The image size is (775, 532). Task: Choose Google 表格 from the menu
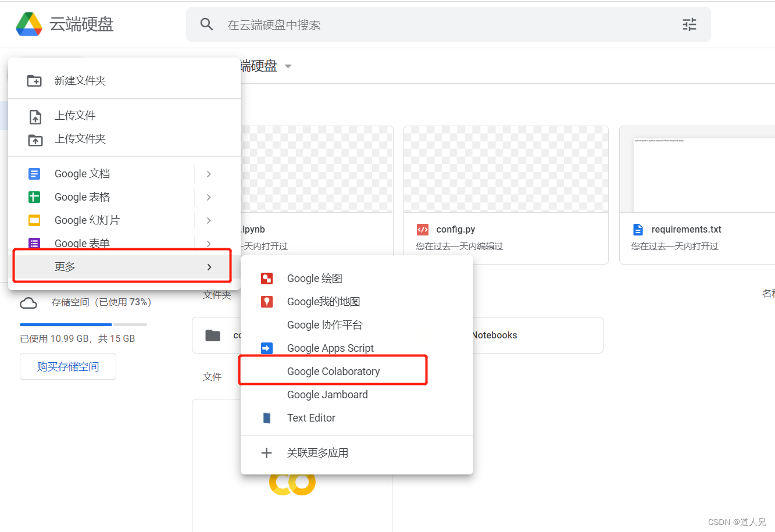pos(124,197)
